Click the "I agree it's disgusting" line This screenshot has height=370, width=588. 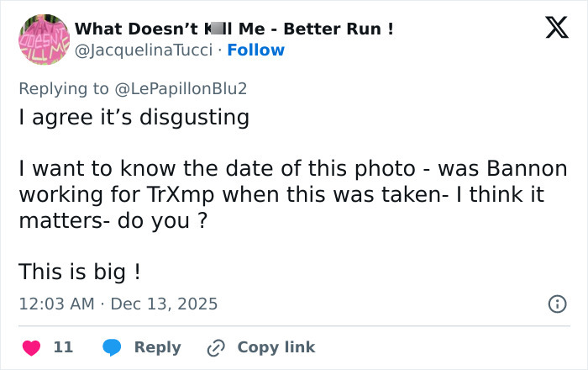(134, 117)
